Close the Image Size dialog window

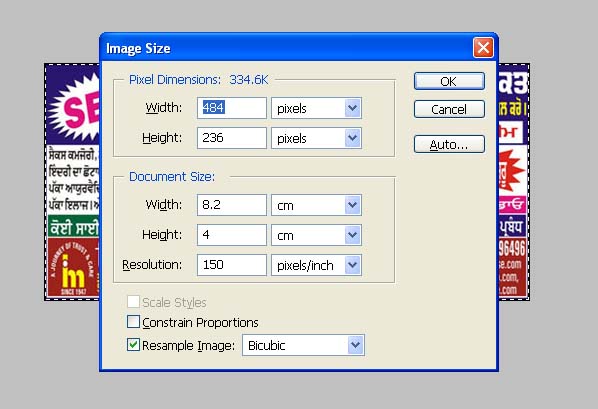[x=483, y=48]
